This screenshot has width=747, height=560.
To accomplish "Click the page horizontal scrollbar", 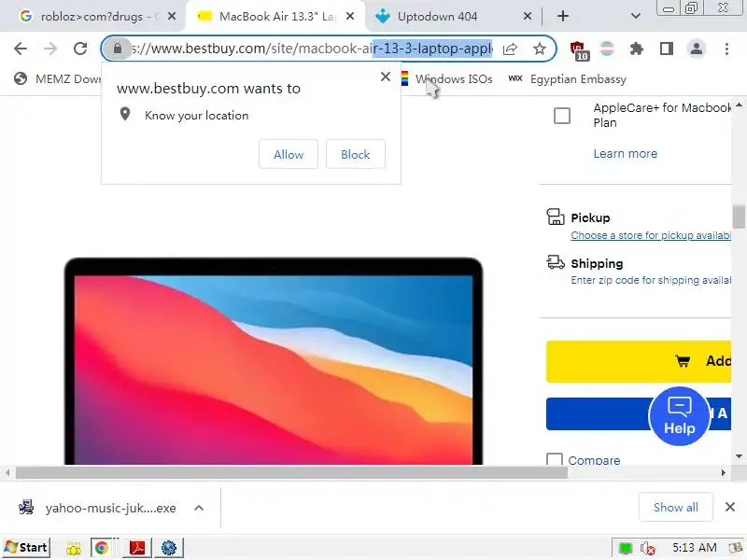I will point(291,473).
